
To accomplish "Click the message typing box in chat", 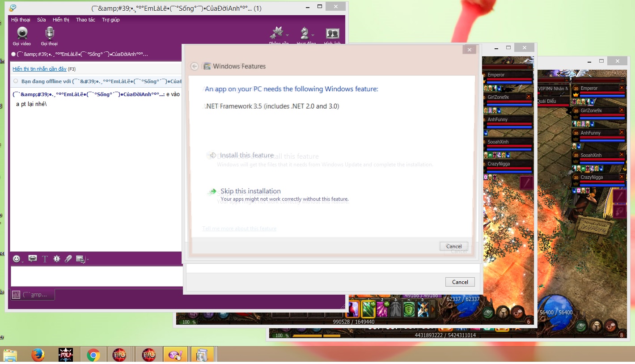I will [96, 276].
